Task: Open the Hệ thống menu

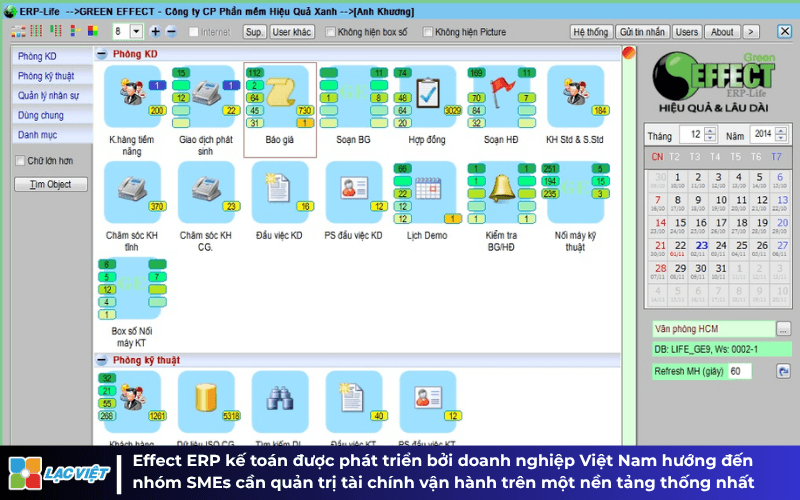Action: pos(591,32)
